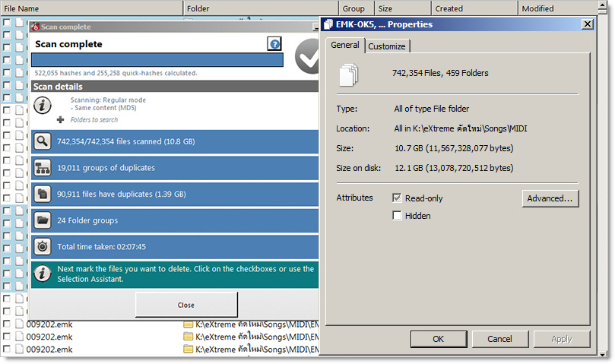615x364 pixels.
Task: Click the info icon in the teal hint bar
Action: pos(42,274)
